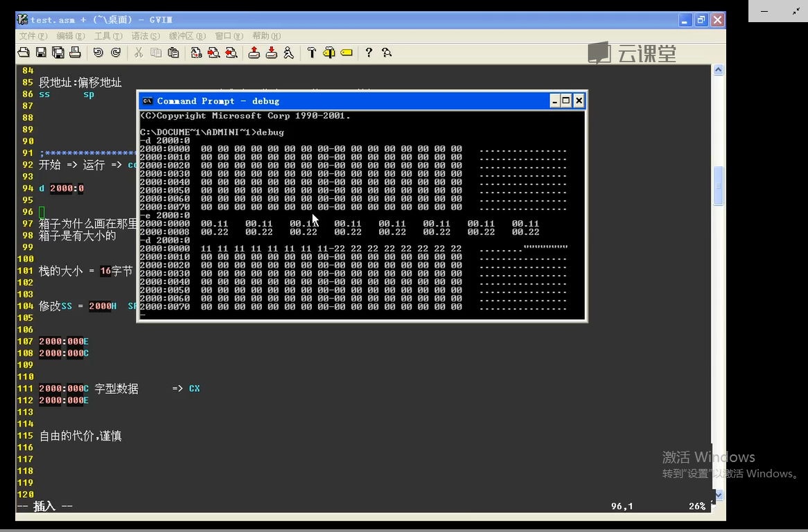Open the 窗口(W) menu
The height and width of the screenshot is (532, 808).
229,36
